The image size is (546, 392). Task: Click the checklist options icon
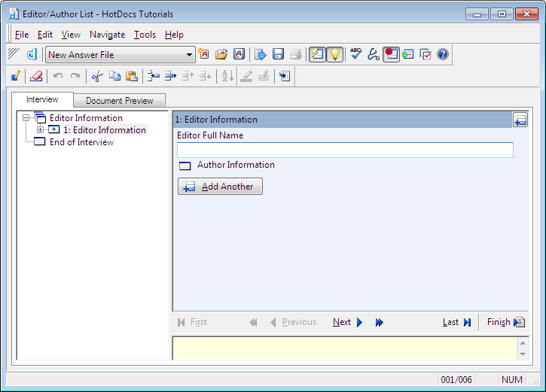pos(426,54)
